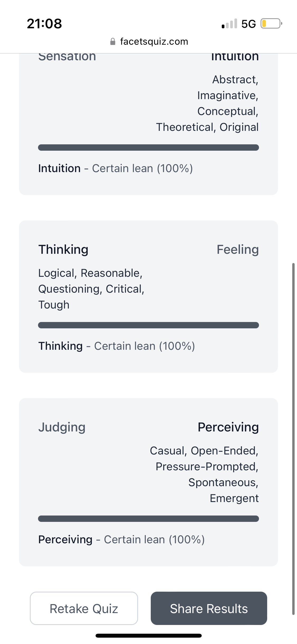Screen dimensions: 297x644
Task: Select the Judging heading
Action: point(62,427)
